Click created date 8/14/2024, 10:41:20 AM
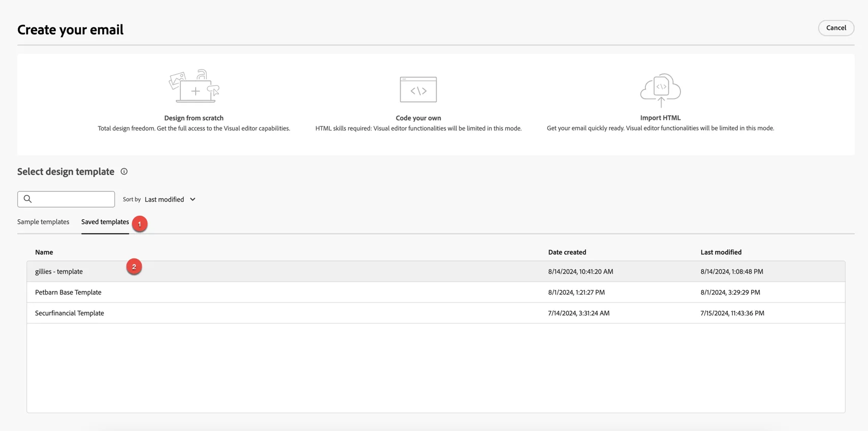The height and width of the screenshot is (431, 868). (581, 272)
